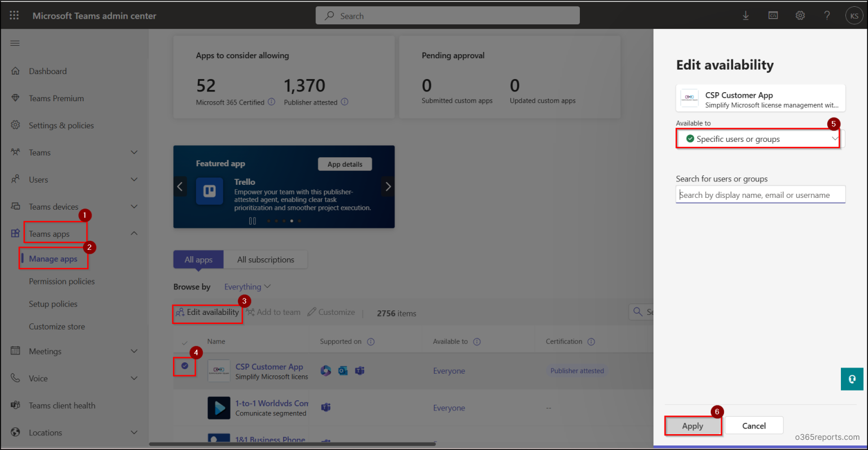
Task: Expand the Meetings section
Action: 134,351
